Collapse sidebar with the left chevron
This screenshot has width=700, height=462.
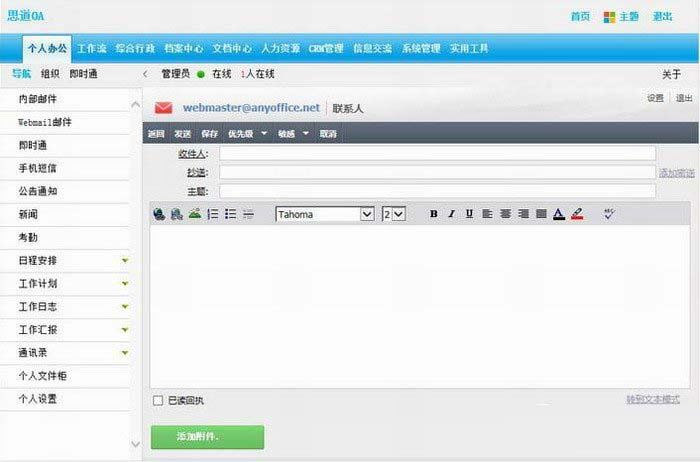tap(146, 74)
